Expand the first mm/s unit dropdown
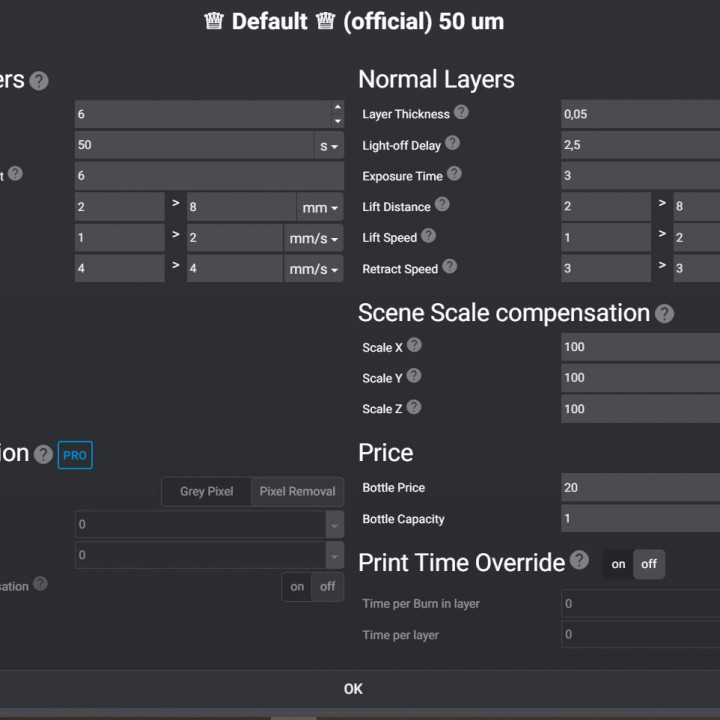 pyautogui.click(x=314, y=239)
